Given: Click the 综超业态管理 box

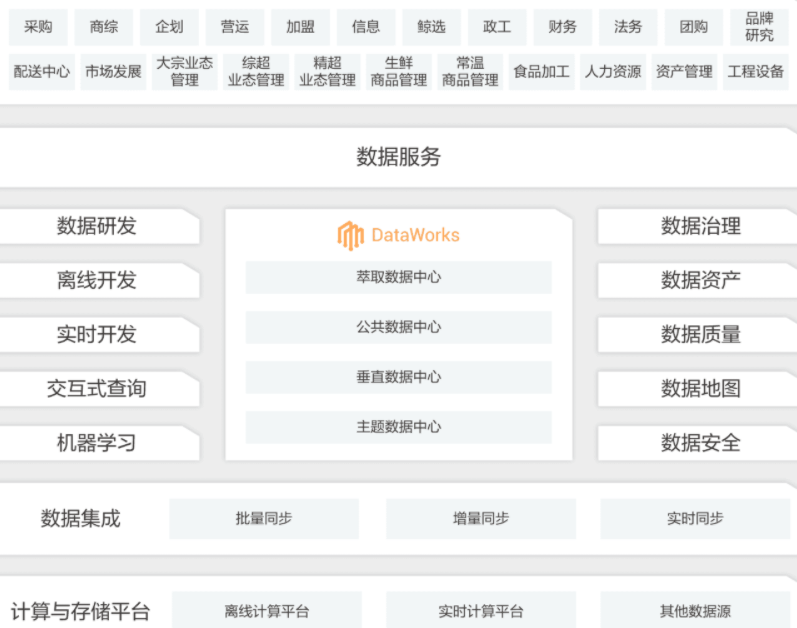Looking at the screenshot, I should coord(256,72).
